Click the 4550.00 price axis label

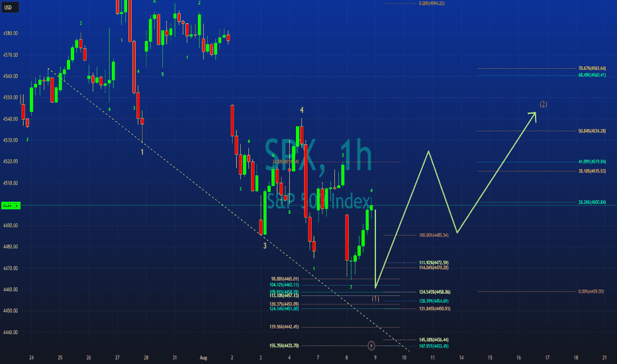[x=10, y=97]
